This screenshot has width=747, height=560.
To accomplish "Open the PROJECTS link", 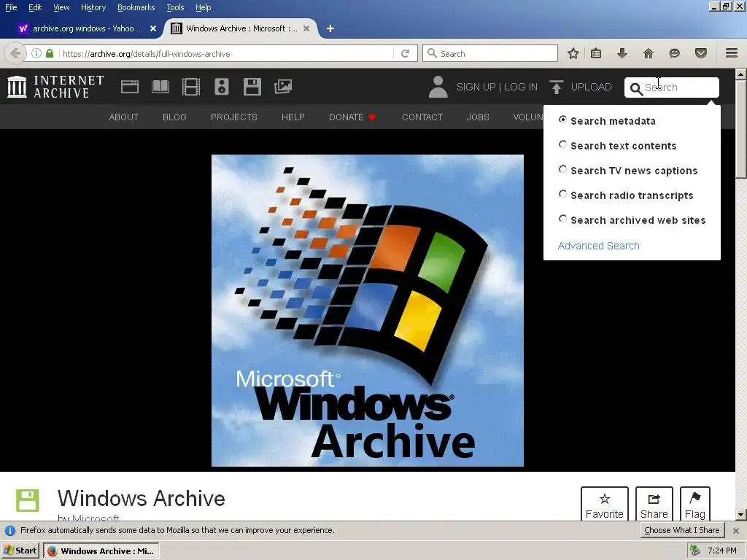I will [234, 117].
